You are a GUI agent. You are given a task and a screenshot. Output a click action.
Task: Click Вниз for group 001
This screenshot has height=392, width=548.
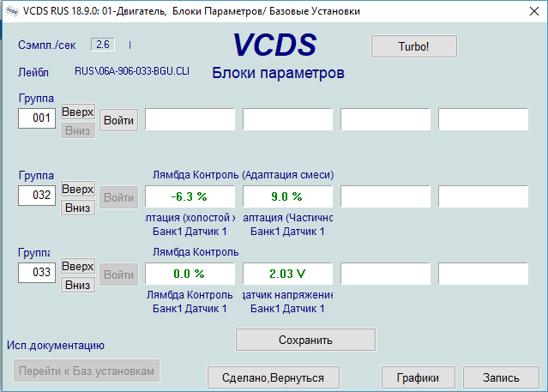pyautogui.click(x=78, y=130)
